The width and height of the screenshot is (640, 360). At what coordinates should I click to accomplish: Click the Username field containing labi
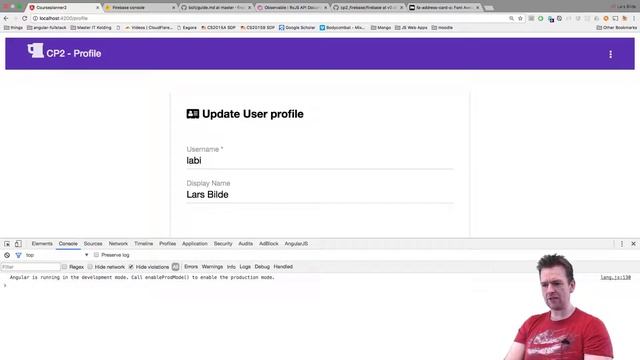tap(320, 160)
